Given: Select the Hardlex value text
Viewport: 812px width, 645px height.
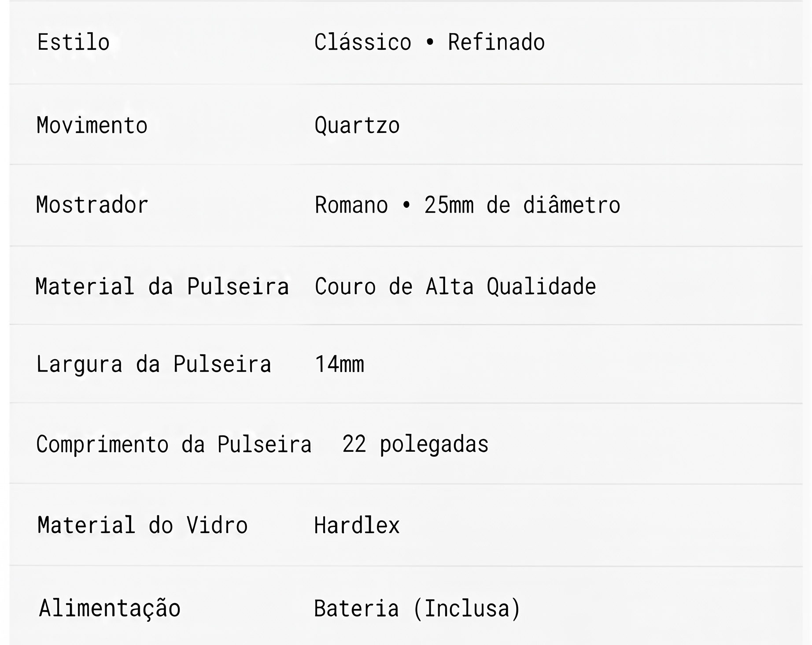Looking at the screenshot, I should pyautogui.click(x=357, y=525).
